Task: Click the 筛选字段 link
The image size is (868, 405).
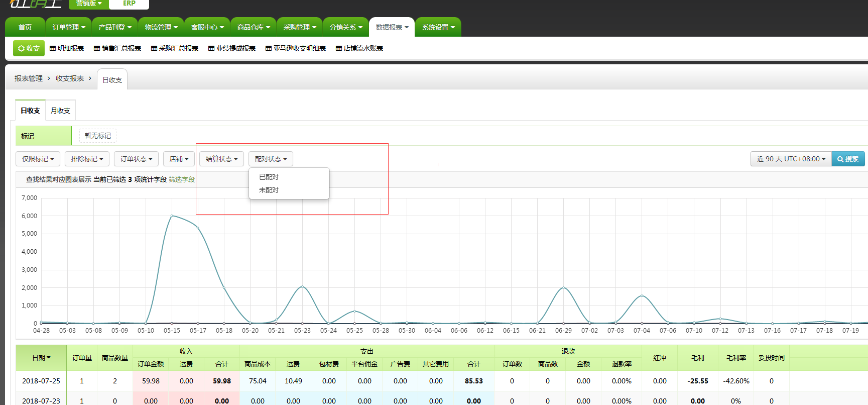Action: coord(182,179)
